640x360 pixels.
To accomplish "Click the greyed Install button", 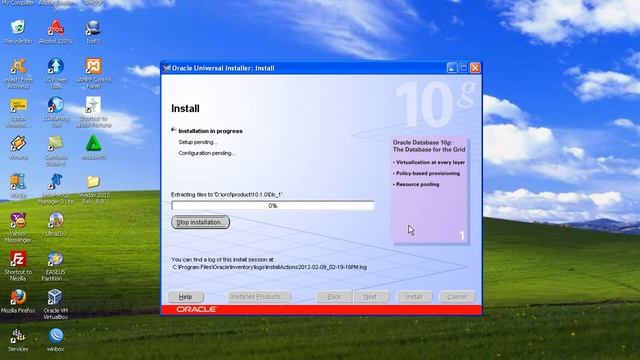I will click(414, 297).
